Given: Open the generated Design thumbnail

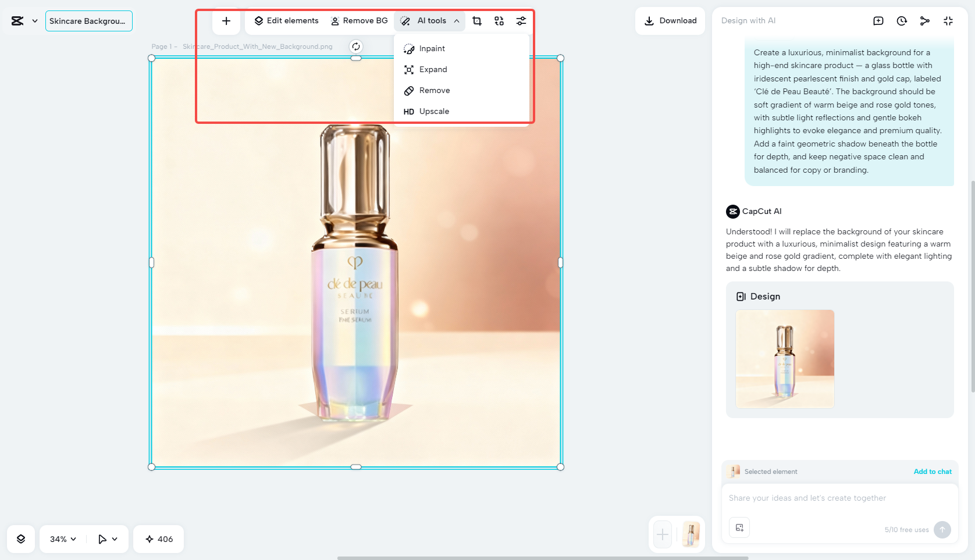Looking at the screenshot, I should coord(785,359).
